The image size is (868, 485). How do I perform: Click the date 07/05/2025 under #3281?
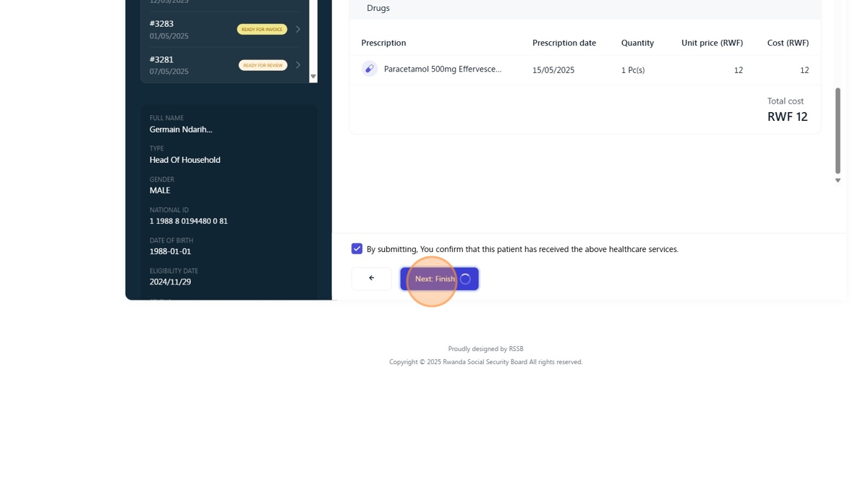169,72
